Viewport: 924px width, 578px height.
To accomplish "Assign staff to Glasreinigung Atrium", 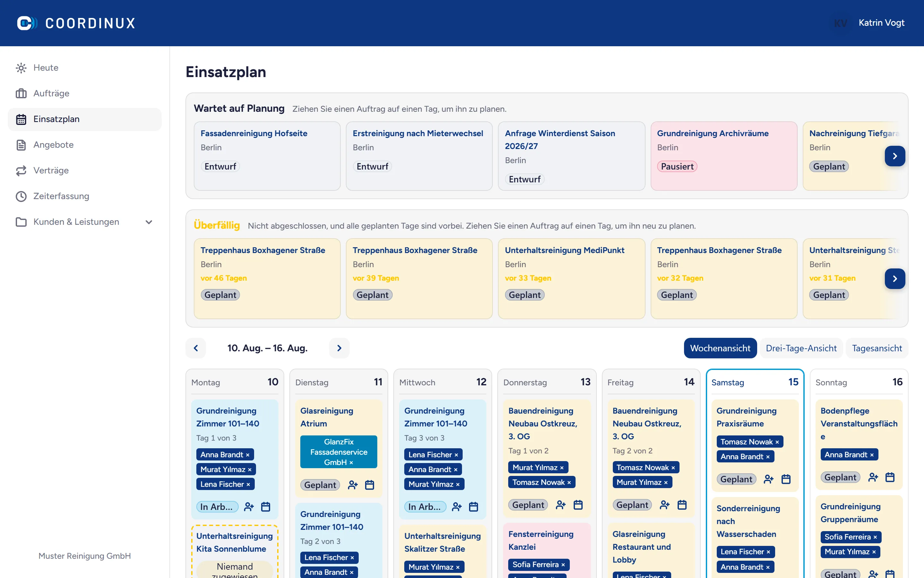I will (353, 485).
